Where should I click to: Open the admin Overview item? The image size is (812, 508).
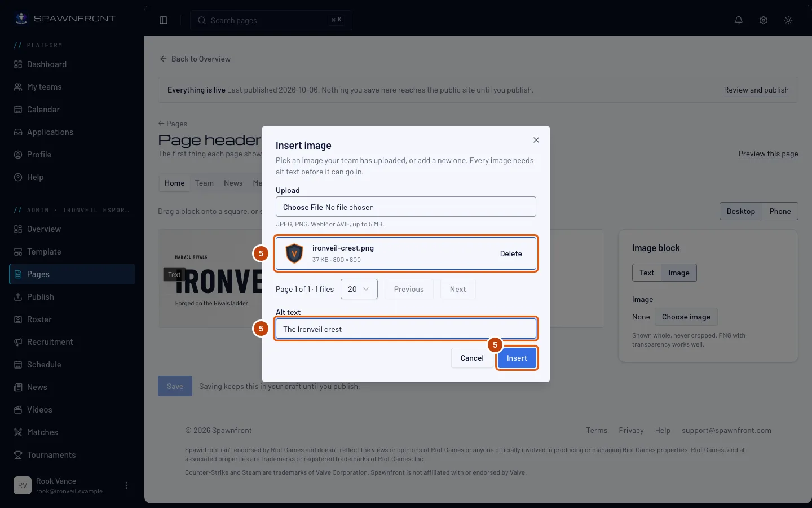[x=72, y=229]
